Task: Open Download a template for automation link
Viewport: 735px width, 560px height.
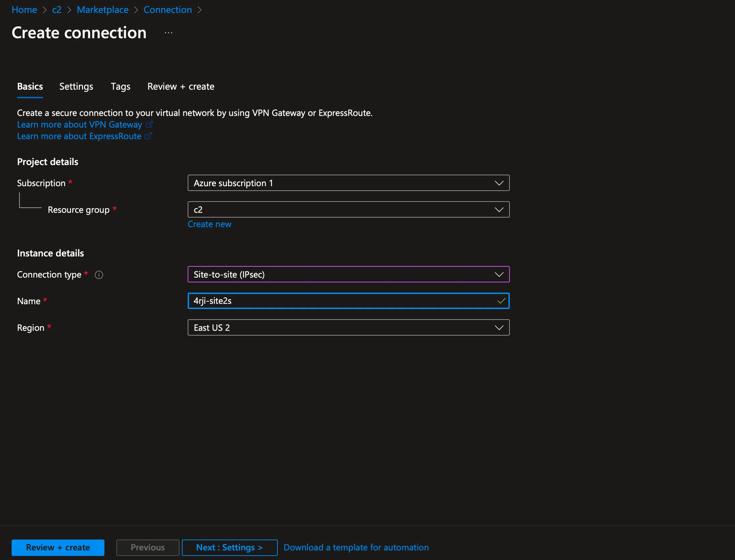Action: [356, 547]
